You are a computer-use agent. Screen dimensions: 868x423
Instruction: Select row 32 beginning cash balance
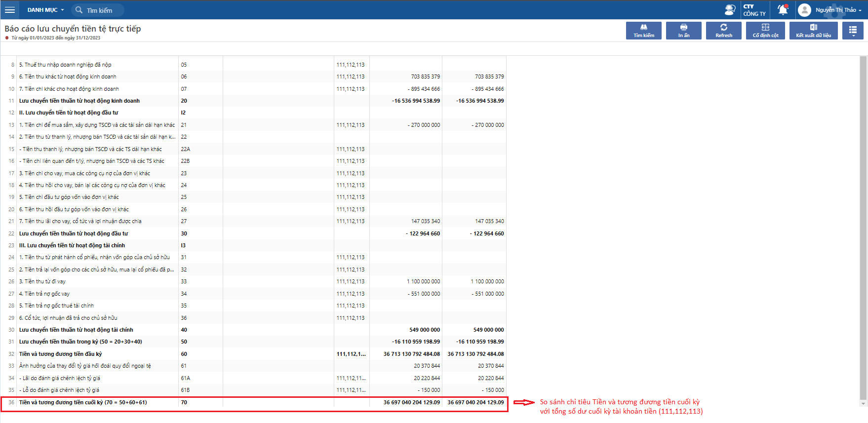coord(60,354)
